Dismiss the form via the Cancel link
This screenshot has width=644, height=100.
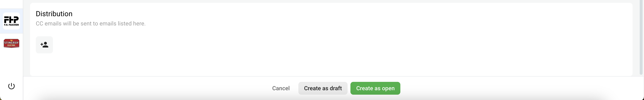[x=281, y=88]
